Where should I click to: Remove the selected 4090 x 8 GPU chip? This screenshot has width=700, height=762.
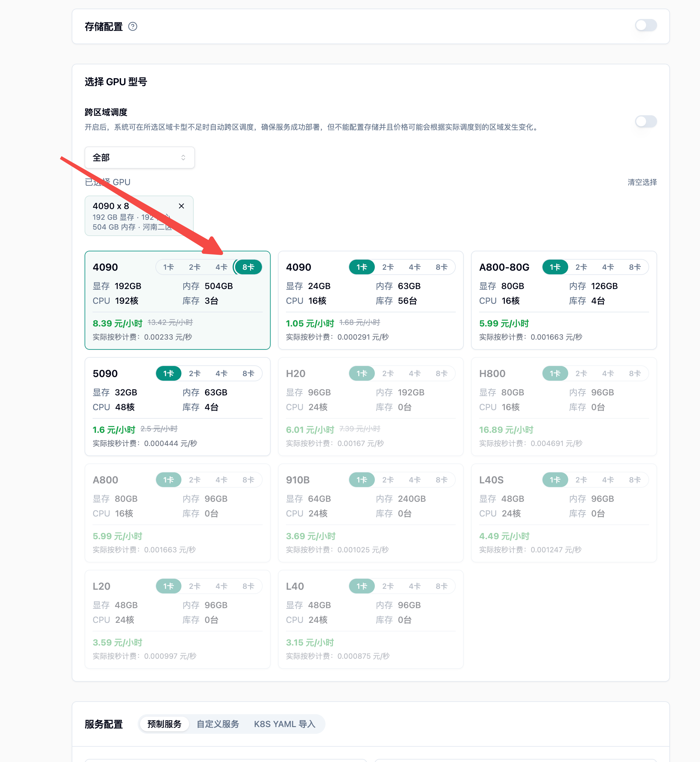pyautogui.click(x=181, y=206)
